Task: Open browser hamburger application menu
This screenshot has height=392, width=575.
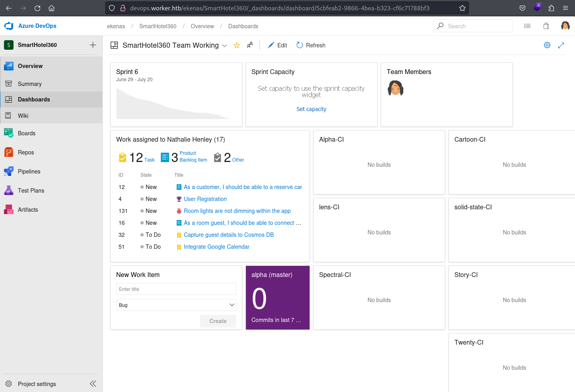Action: (565, 8)
